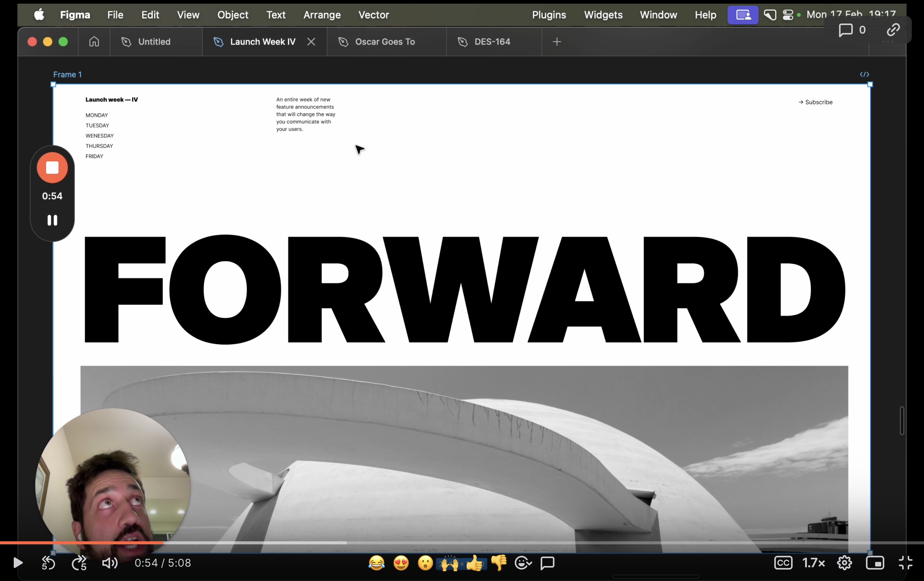This screenshot has height=581, width=924.
Task: React with the thumbs up emoji
Action: click(475, 563)
